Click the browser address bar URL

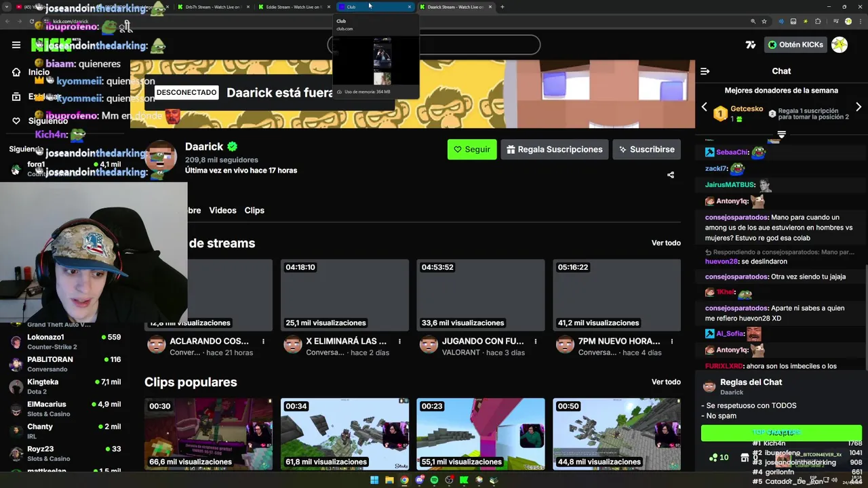[x=71, y=22]
